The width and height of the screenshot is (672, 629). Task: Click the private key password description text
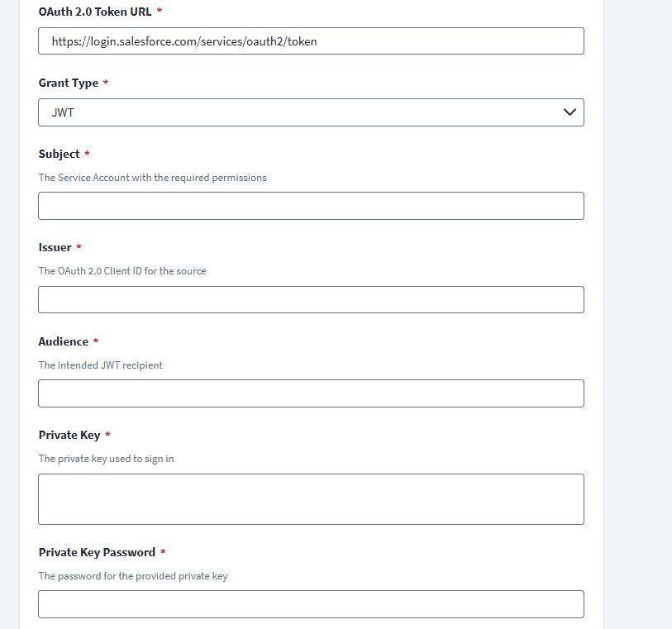(x=133, y=576)
